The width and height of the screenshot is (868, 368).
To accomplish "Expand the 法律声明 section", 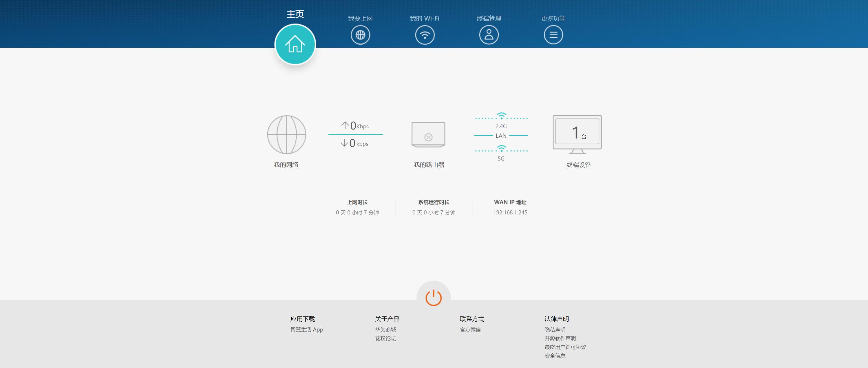I will point(556,319).
